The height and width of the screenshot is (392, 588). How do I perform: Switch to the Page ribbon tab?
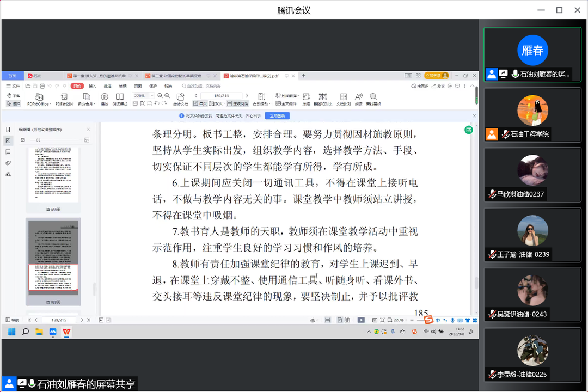pos(138,86)
